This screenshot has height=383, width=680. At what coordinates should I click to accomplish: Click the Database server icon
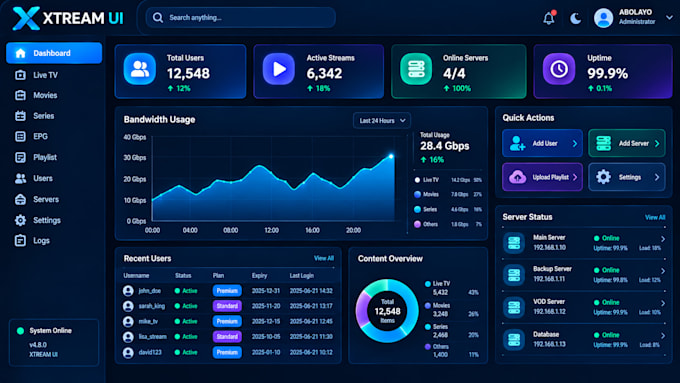click(514, 340)
